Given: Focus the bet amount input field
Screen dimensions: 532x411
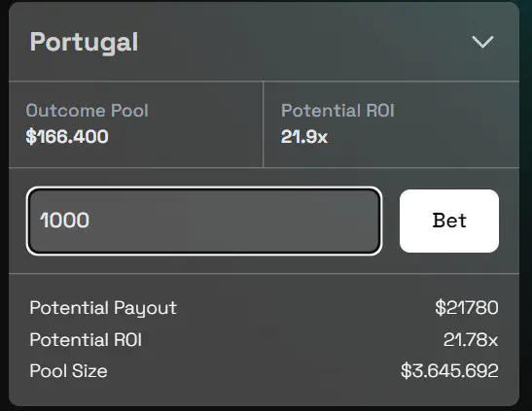Looking at the screenshot, I should pyautogui.click(x=204, y=221).
